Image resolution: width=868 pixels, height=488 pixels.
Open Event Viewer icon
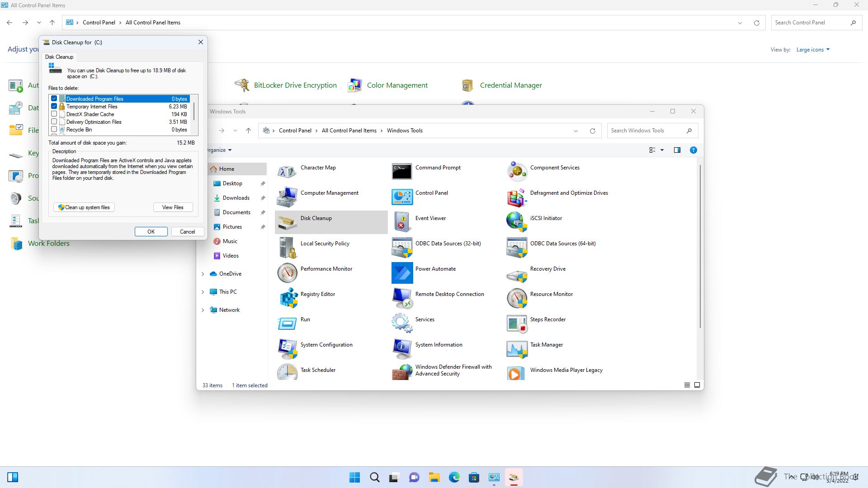click(x=402, y=222)
